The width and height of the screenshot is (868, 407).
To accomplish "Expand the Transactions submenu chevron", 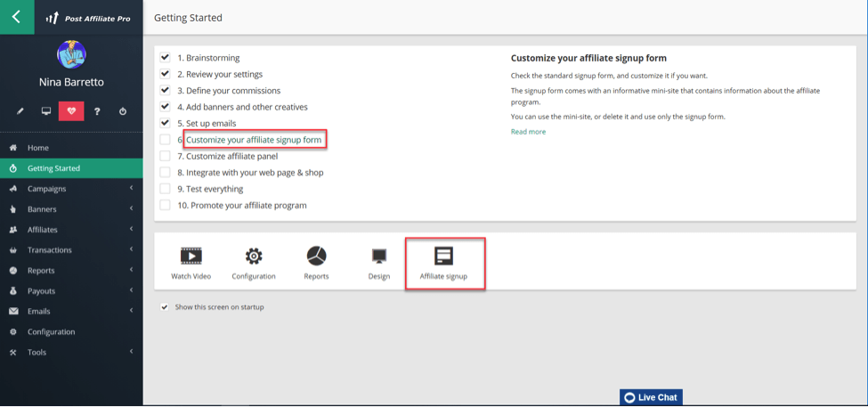I will (x=132, y=249).
